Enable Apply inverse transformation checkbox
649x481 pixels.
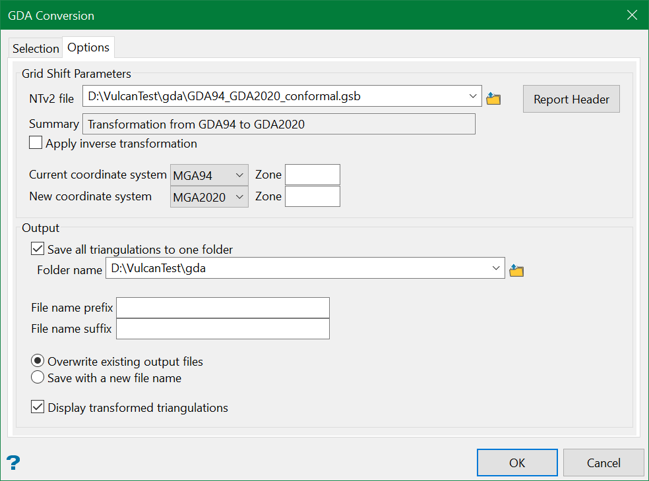(x=36, y=144)
